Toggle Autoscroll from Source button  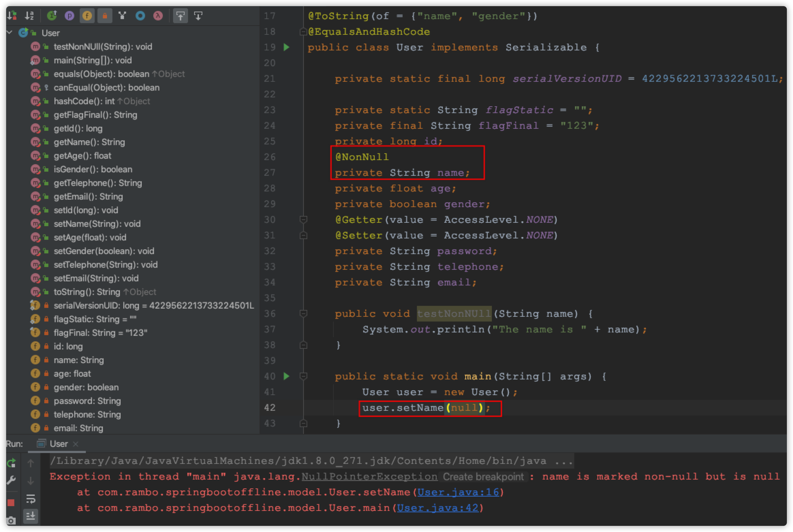click(x=198, y=16)
